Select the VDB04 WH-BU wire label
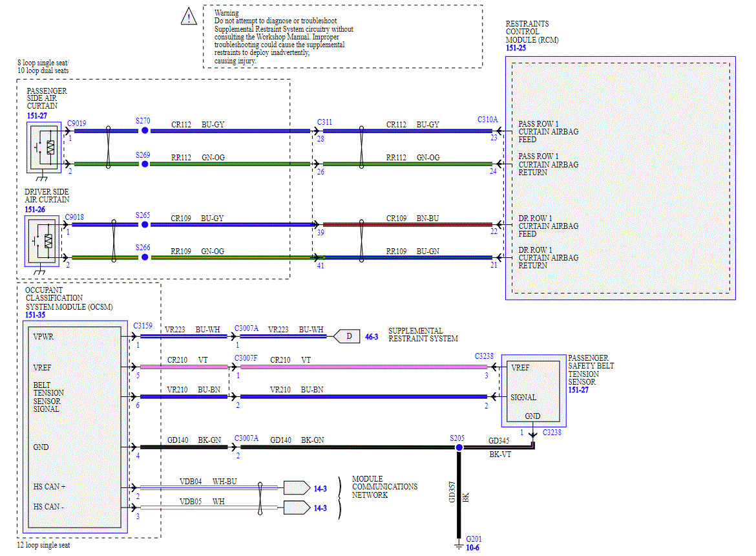756x556 pixels. (208, 482)
